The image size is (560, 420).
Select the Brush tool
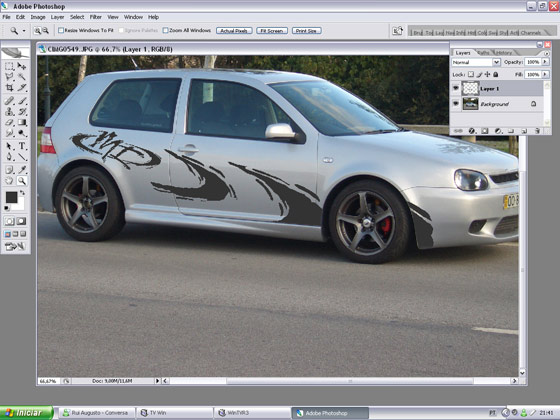(x=22, y=101)
